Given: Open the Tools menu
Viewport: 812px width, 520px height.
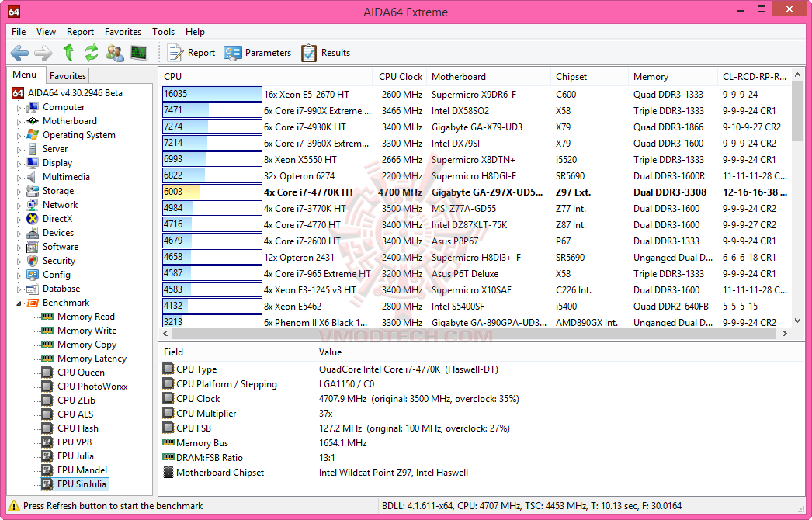Looking at the screenshot, I should point(163,32).
